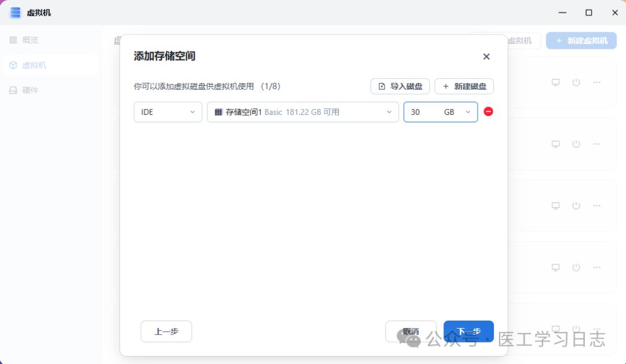Click monitor icon of fourth VM row
Screen dimensions: 626x364
555,267
